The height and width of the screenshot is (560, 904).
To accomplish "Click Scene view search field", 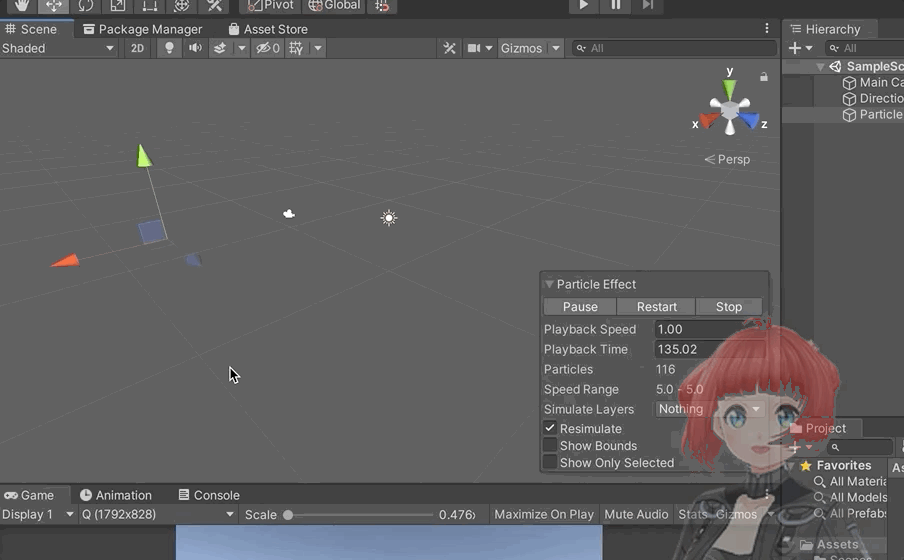I will click(675, 48).
